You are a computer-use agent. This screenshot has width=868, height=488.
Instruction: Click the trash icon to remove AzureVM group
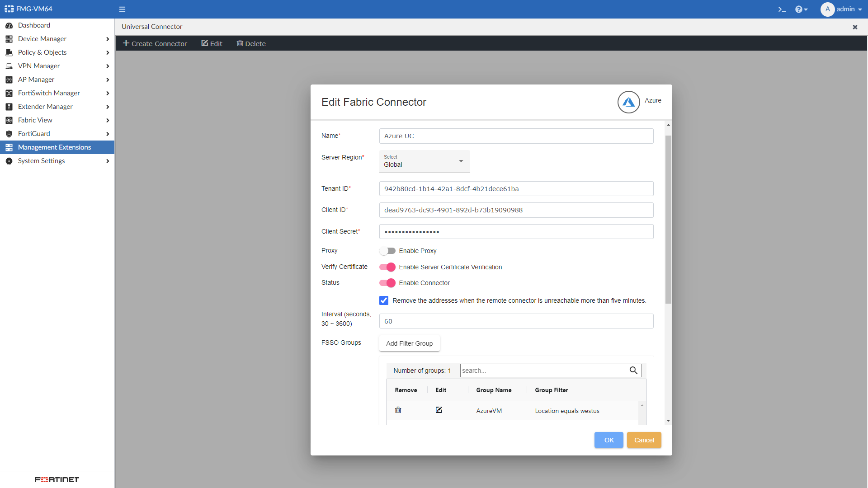(x=398, y=410)
